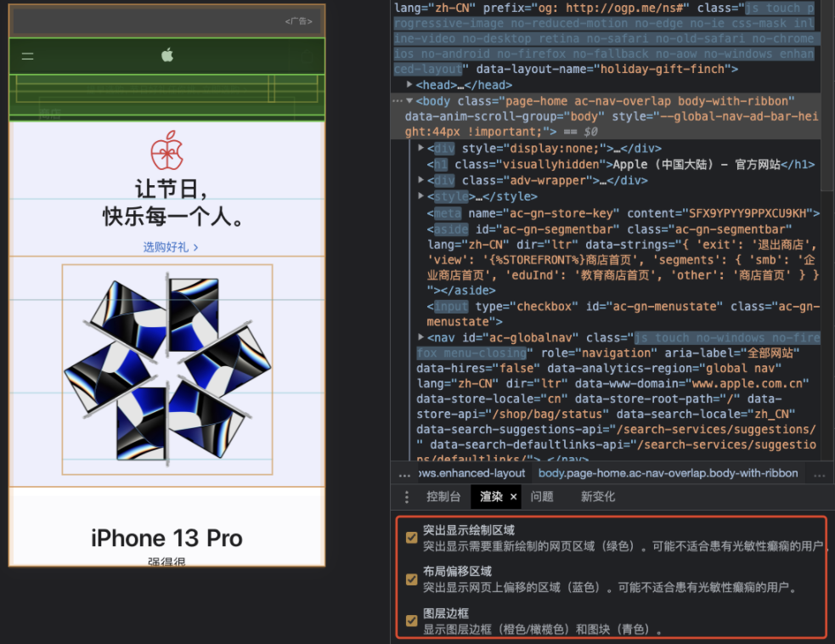Click the www.apple.com.cn domain attribute value
835x644 pixels.
pyautogui.click(x=748, y=383)
